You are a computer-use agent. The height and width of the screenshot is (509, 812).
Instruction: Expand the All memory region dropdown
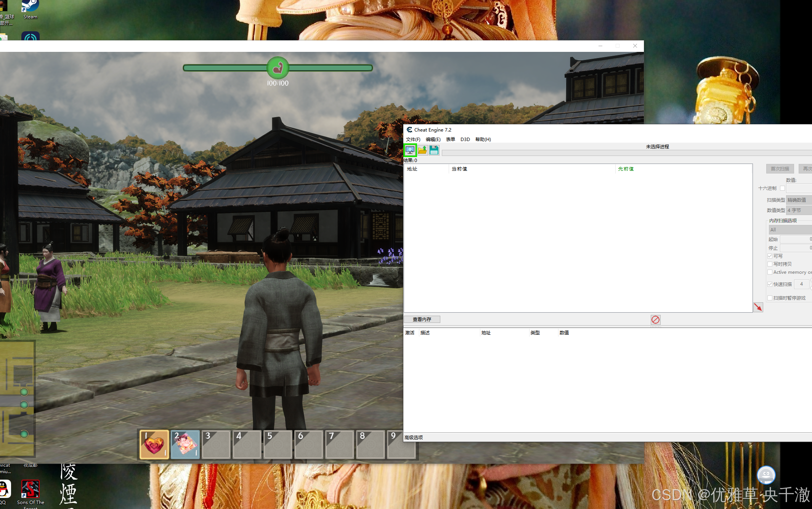[790, 230]
